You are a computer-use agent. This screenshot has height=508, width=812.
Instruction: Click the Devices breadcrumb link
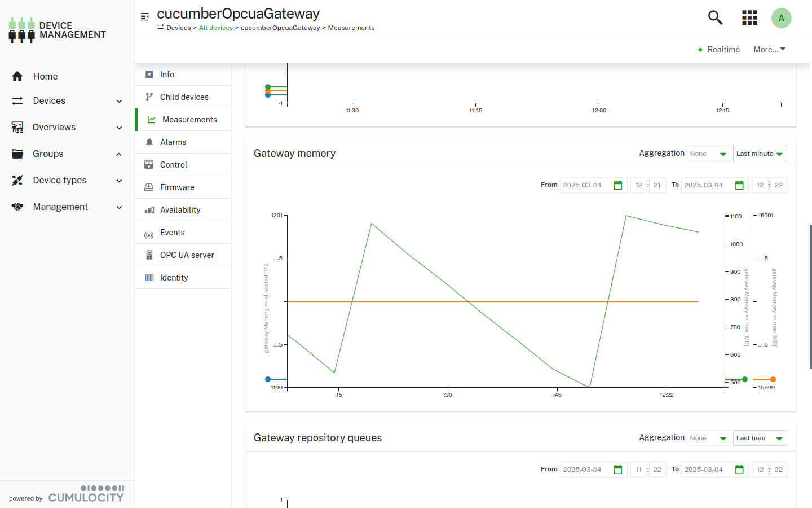(x=178, y=27)
